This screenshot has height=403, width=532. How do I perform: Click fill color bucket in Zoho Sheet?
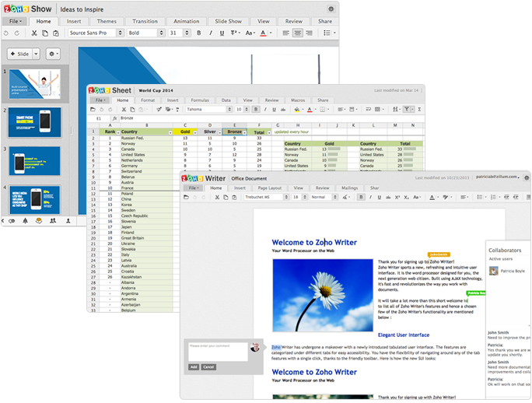pos(297,110)
